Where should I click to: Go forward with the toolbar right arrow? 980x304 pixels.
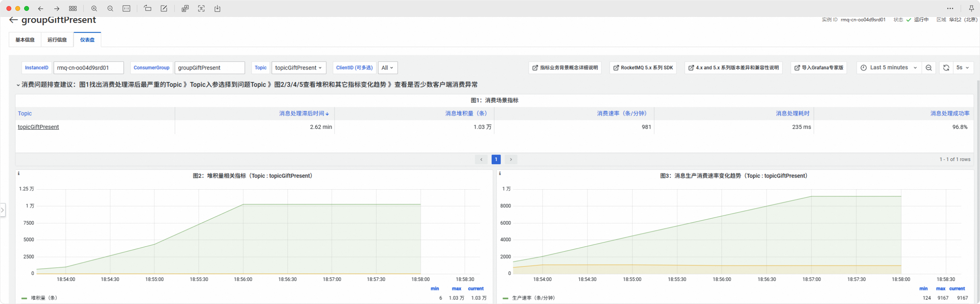coord(57,8)
